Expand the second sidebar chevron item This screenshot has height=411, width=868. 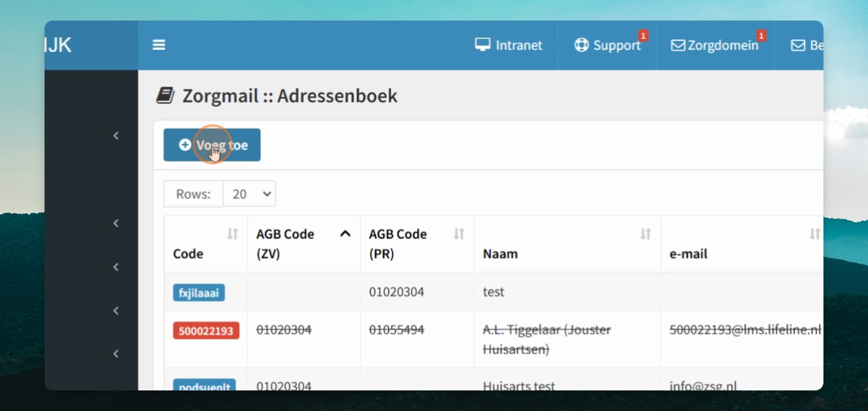(116, 223)
